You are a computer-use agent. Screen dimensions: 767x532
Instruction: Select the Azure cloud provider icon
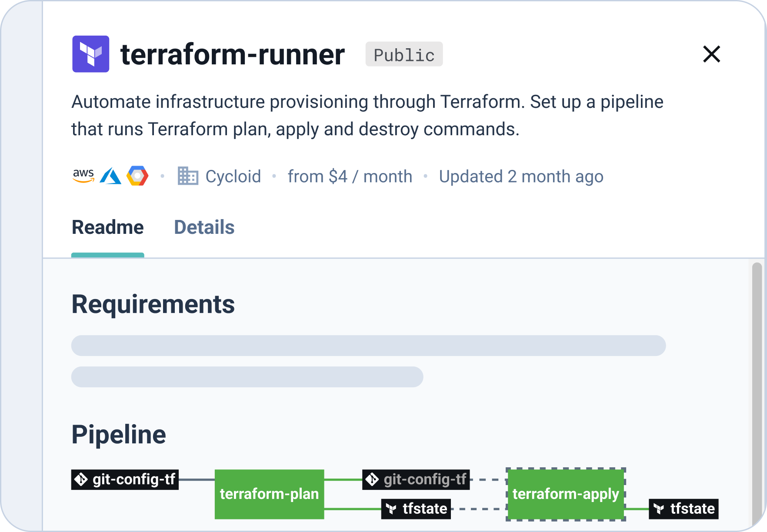pyautogui.click(x=110, y=176)
